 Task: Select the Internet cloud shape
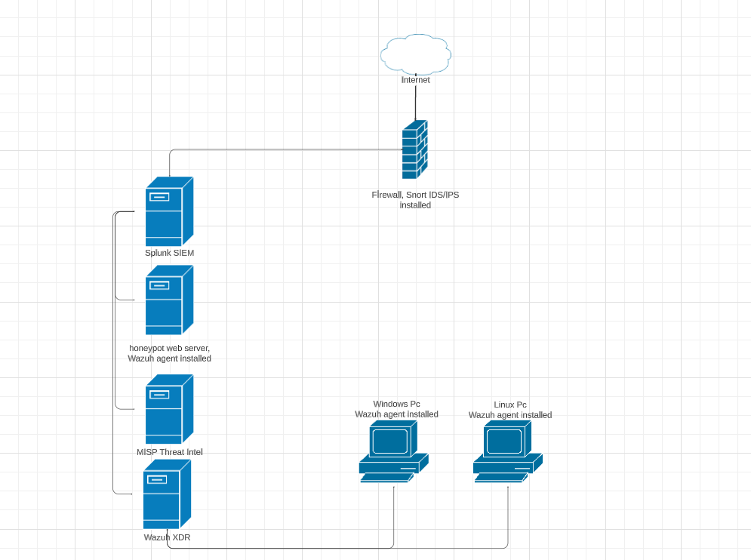click(416, 54)
